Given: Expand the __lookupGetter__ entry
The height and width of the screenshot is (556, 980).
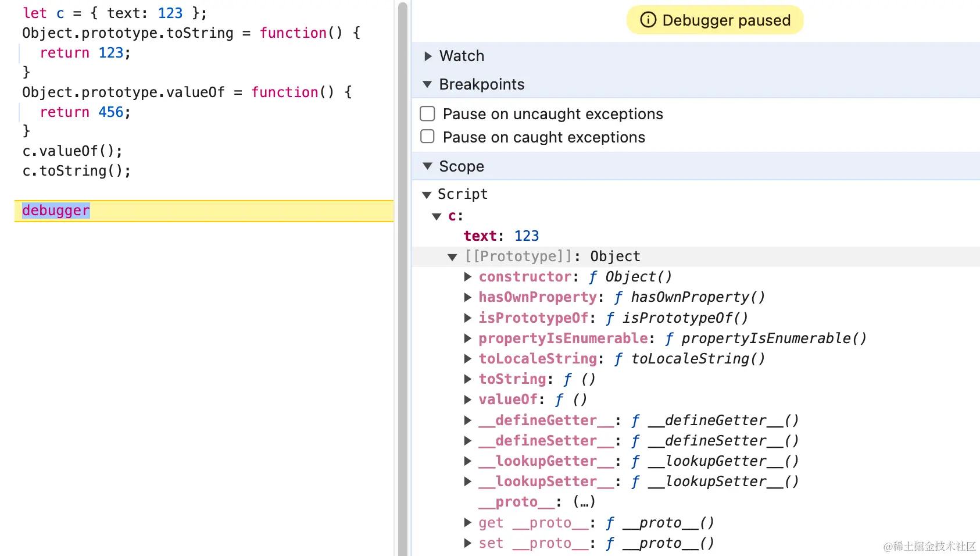Looking at the screenshot, I should 468,461.
